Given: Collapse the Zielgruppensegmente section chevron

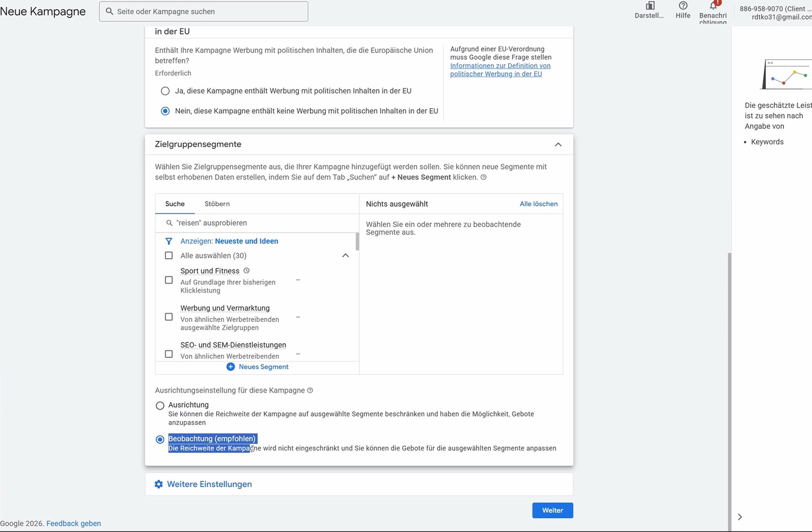Looking at the screenshot, I should coord(558,144).
